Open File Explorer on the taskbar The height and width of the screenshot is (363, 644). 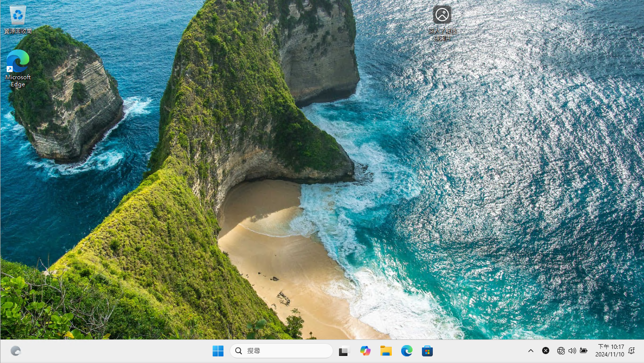[x=386, y=351]
